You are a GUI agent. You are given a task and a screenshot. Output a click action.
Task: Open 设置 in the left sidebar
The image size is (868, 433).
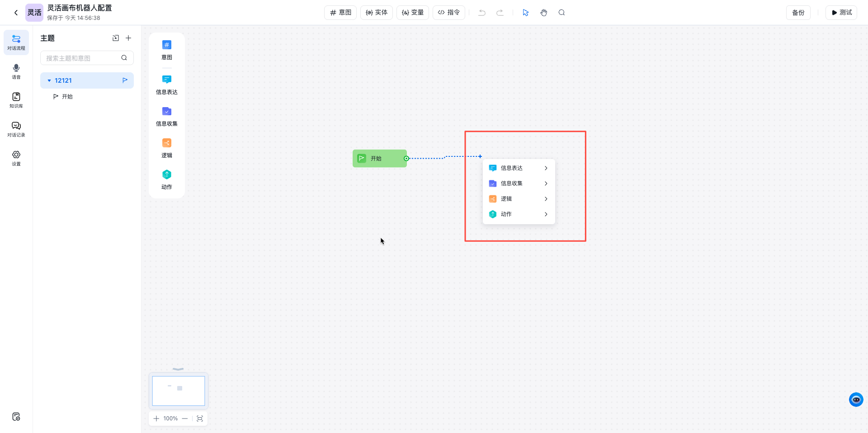pos(16,158)
